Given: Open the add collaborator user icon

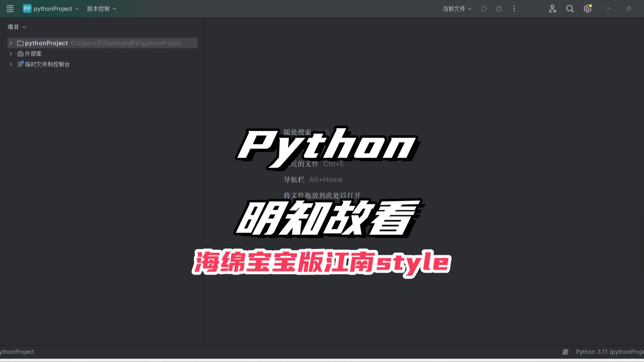Looking at the screenshot, I should pos(552,9).
